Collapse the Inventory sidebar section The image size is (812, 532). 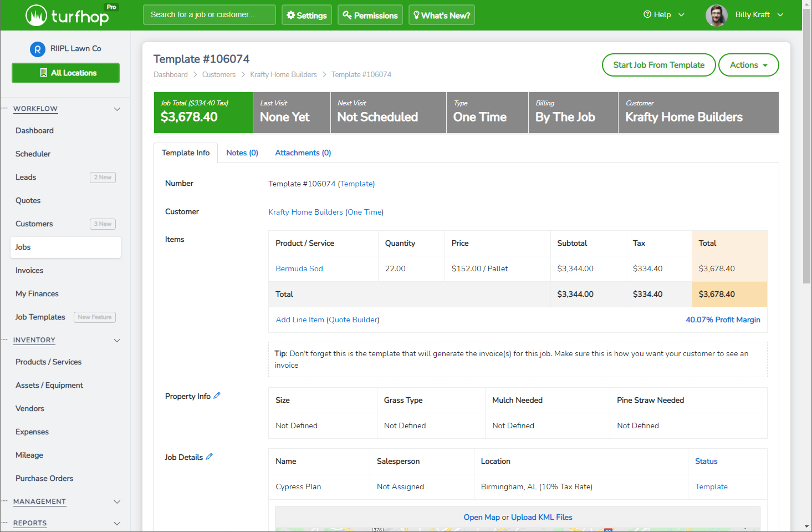coord(117,340)
